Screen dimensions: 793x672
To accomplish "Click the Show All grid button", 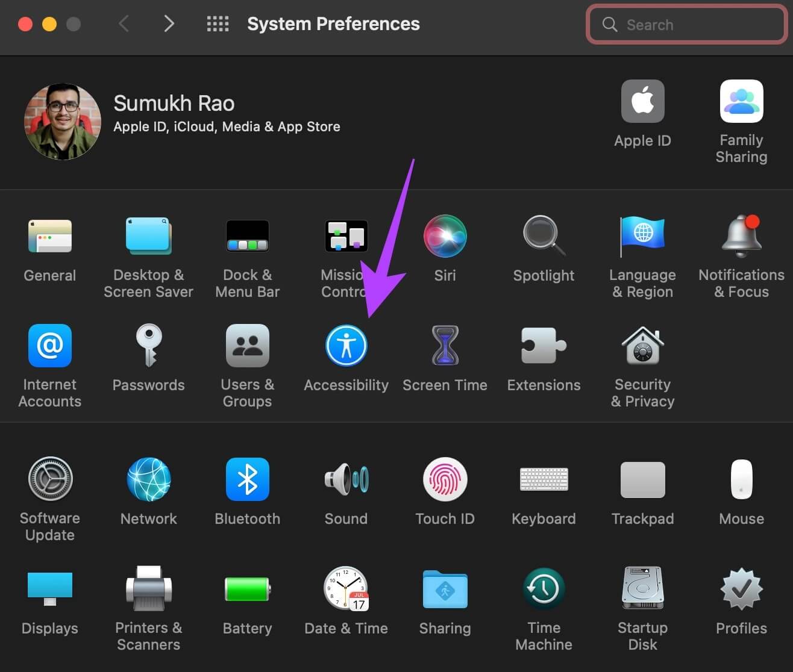I will coord(218,24).
